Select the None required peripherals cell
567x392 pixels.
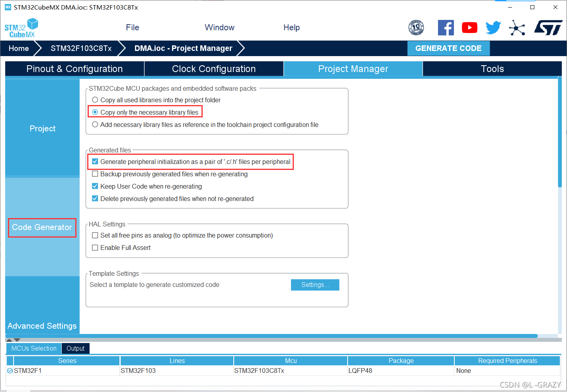507,371
